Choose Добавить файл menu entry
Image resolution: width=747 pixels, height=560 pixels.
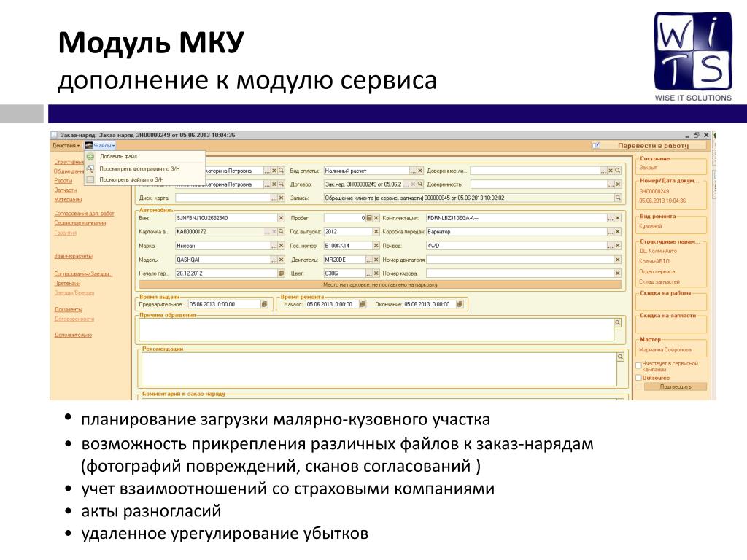(x=118, y=156)
